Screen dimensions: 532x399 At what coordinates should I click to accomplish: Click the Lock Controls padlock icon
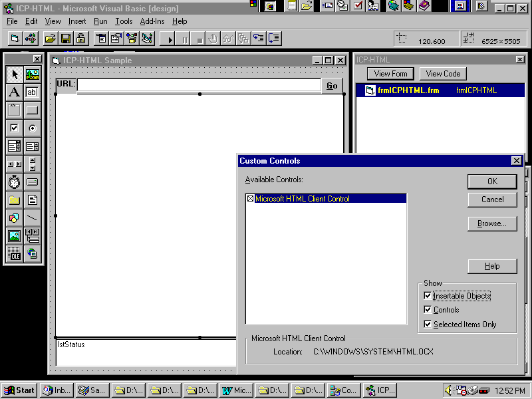click(x=80, y=39)
